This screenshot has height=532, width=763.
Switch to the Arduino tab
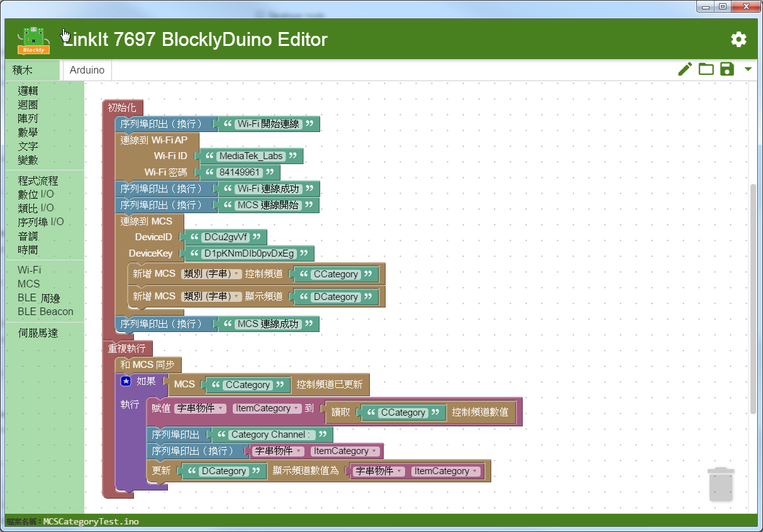pos(86,70)
